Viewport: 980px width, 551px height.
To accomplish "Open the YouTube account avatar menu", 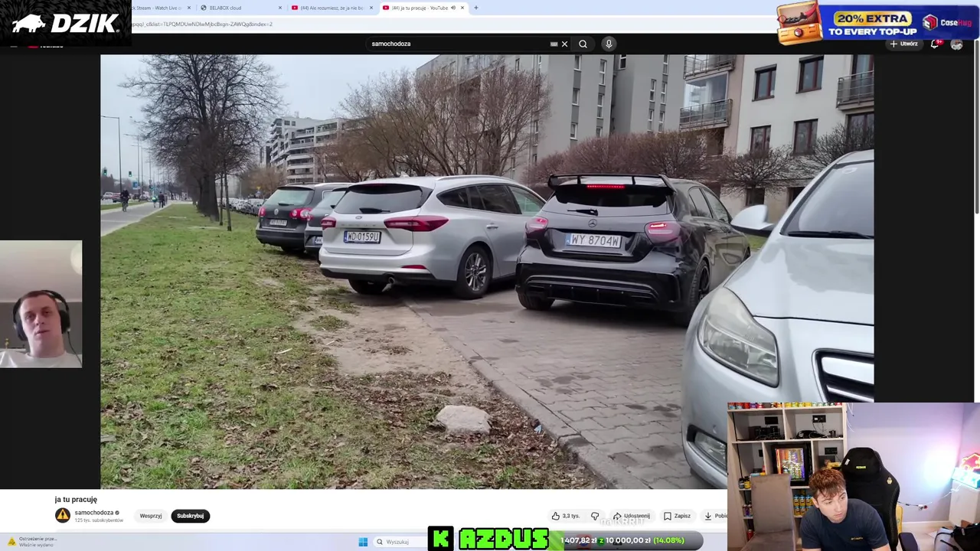I will pyautogui.click(x=956, y=44).
